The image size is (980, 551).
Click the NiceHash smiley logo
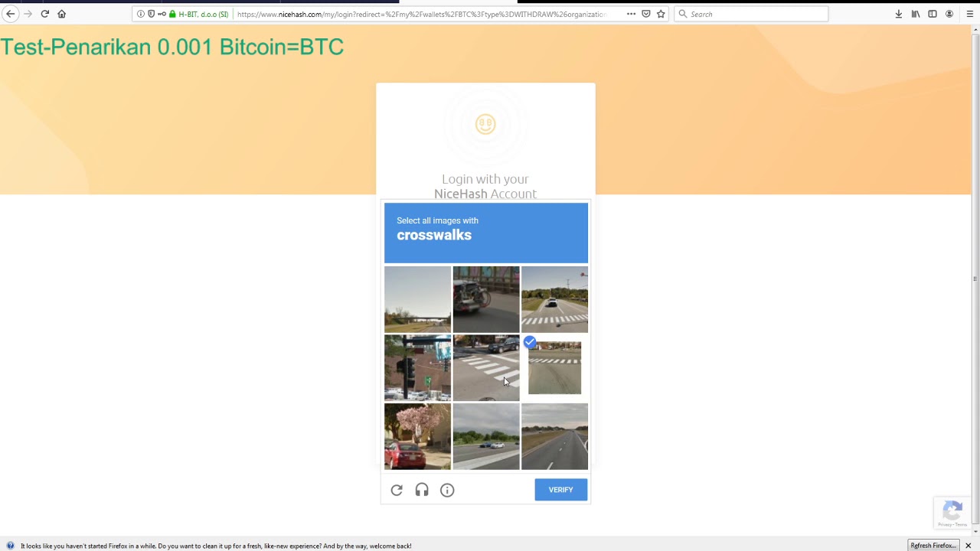[x=485, y=124]
